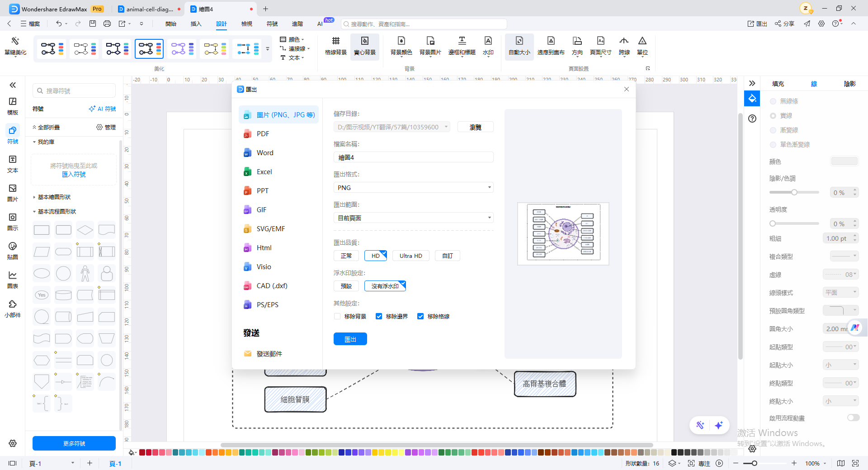Select the 實線 solid line radio button
This screenshot has width=868, height=470.
click(x=773, y=116)
